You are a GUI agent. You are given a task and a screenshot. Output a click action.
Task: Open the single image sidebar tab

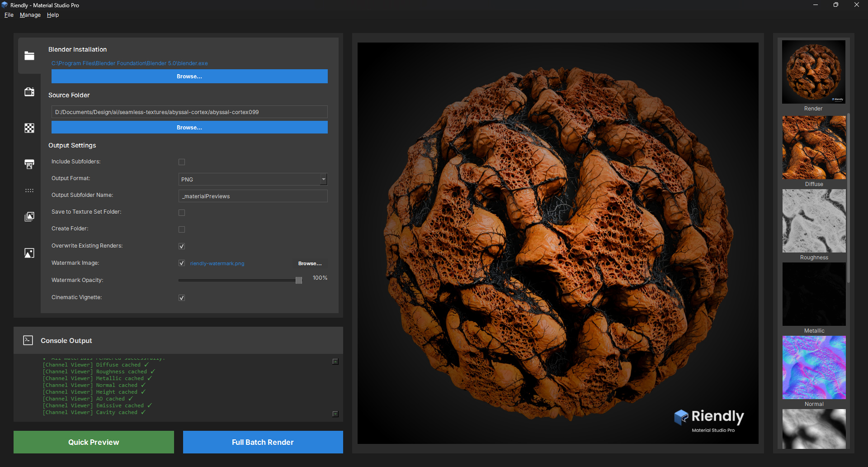(x=29, y=253)
